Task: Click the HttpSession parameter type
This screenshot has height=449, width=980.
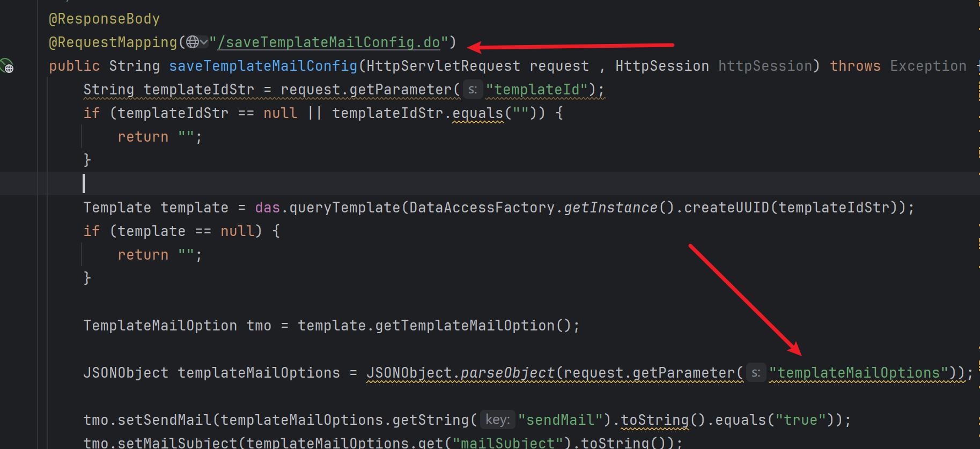Action: (x=662, y=66)
